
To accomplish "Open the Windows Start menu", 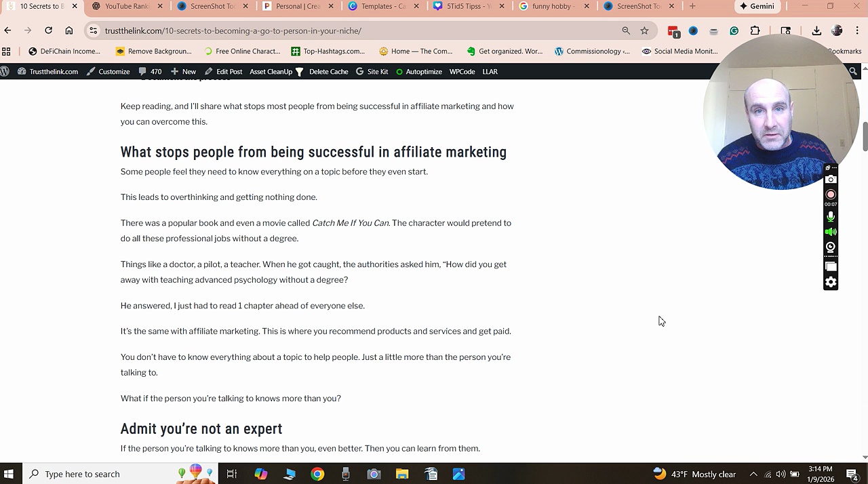I will click(x=9, y=474).
